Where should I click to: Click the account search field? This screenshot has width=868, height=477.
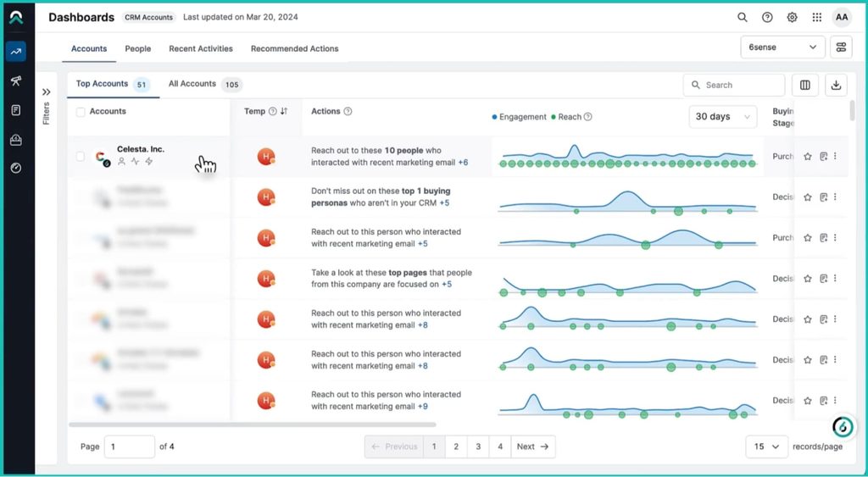(734, 86)
